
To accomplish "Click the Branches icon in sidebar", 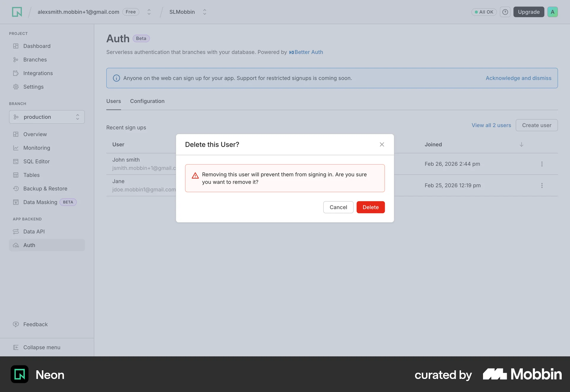I will [16, 60].
